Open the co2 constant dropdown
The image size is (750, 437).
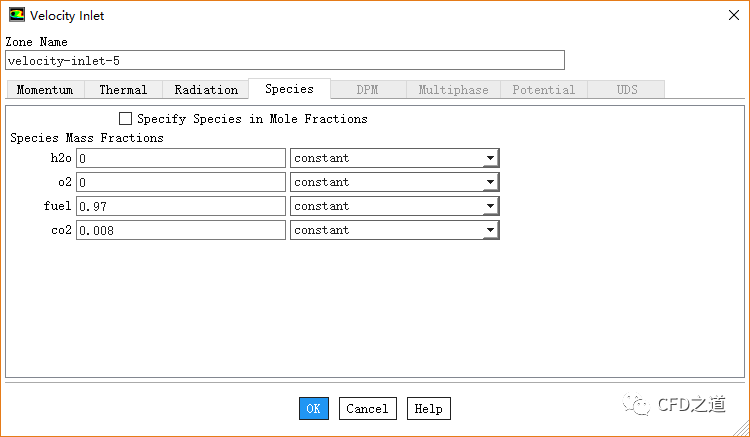[490, 230]
